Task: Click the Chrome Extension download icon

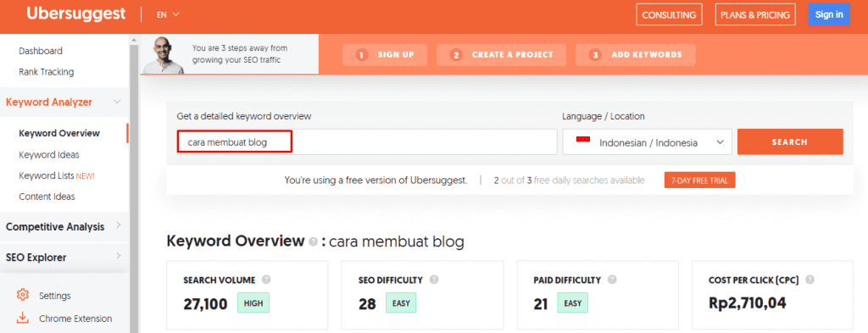Action: [23, 318]
